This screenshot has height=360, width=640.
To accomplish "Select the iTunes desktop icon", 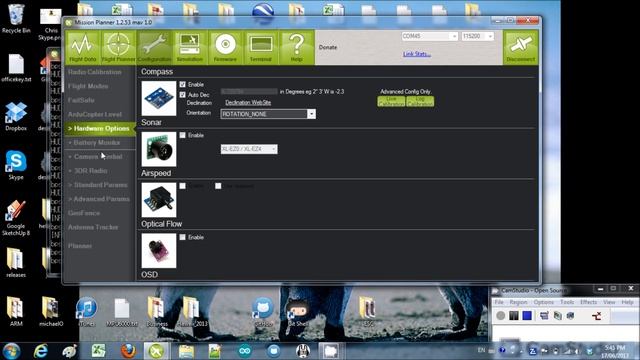I will tap(87, 312).
